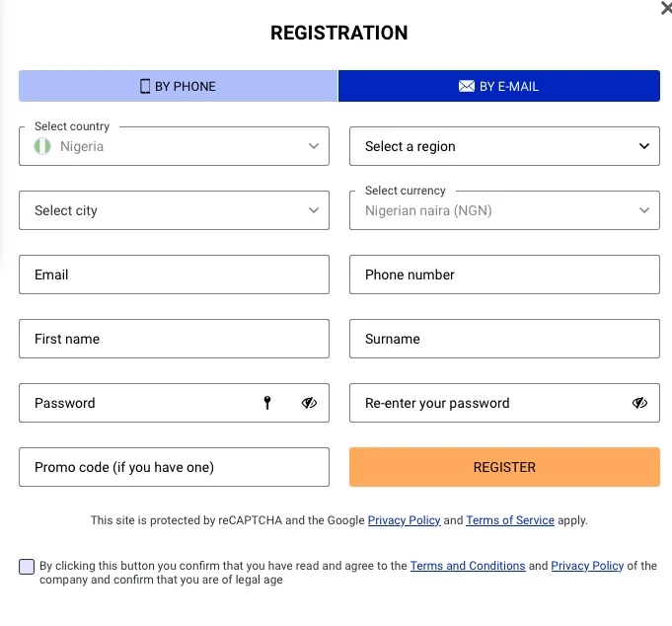Image resolution: width=672 pixels, height=626 pixels.
Task: Click into the Email input field
Action: (x=174, y=274)
